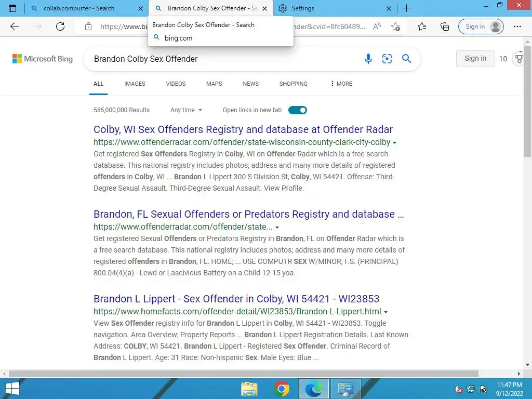
Task: Click the homefacts offender-detail URL
Action: pos(237,311)
